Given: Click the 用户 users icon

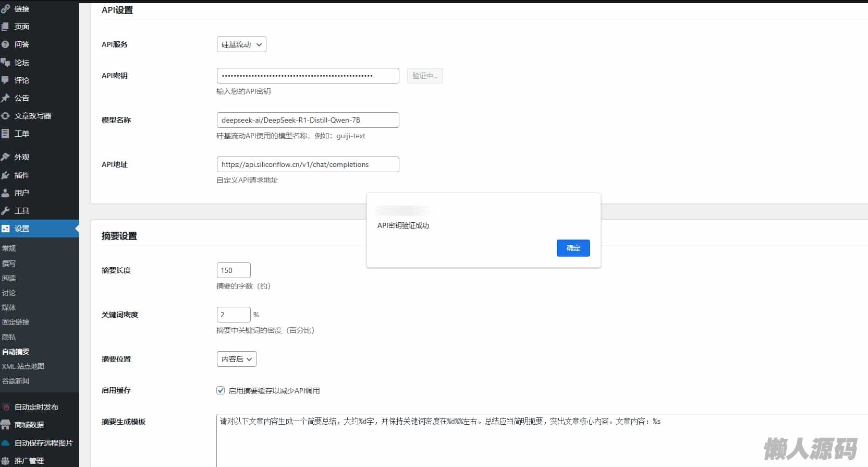Looking at the screenshot, I should 5,193.
